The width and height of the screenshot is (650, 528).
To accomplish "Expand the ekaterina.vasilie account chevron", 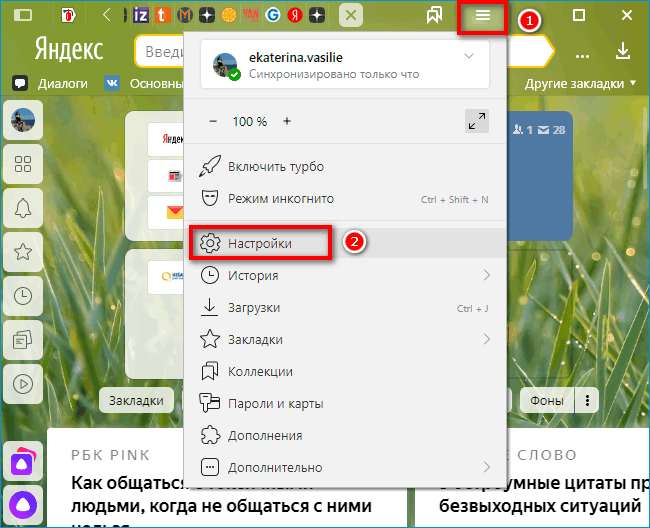I will click(469, 56).
